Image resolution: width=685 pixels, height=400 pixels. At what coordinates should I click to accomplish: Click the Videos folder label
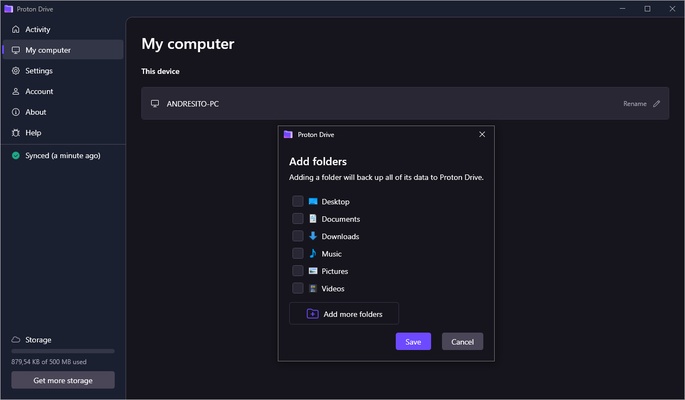pyautogui.click(x=333, y=289)
